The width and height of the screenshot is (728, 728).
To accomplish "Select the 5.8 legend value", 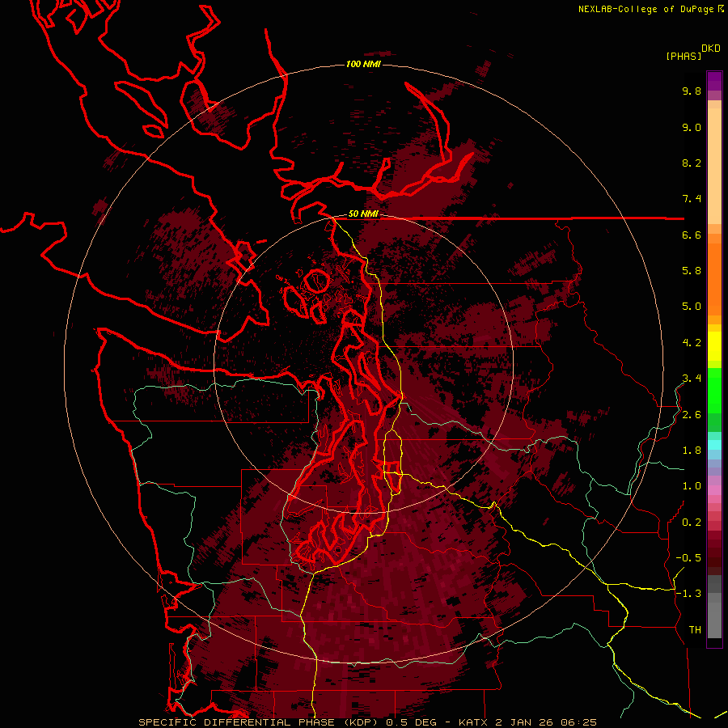I will [692, 271].
